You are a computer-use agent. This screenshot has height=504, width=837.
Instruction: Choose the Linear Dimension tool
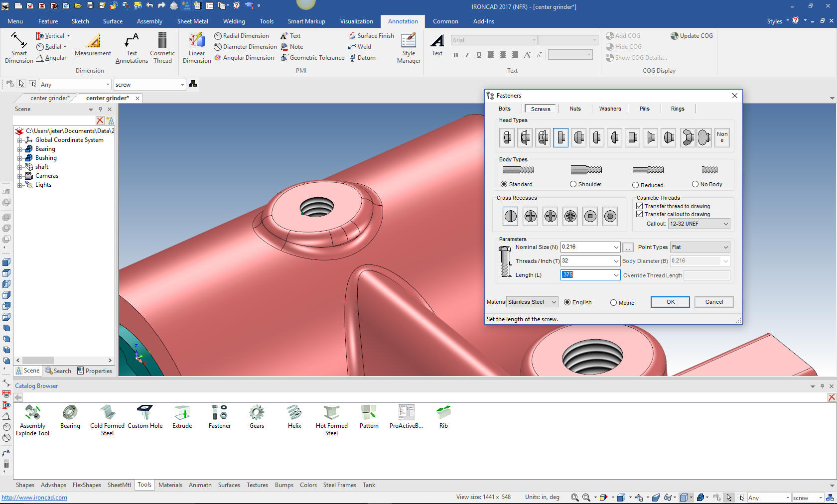[197, 48]
